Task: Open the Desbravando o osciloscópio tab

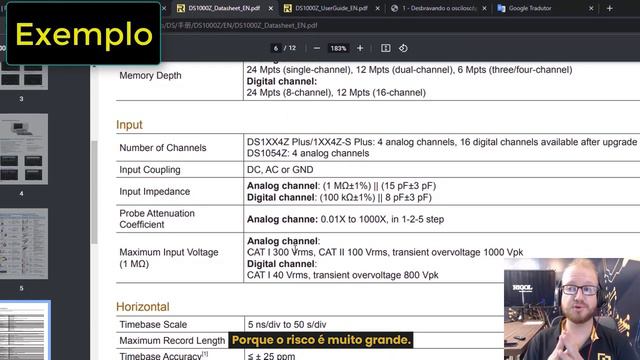Action: (x=439, y=8)
